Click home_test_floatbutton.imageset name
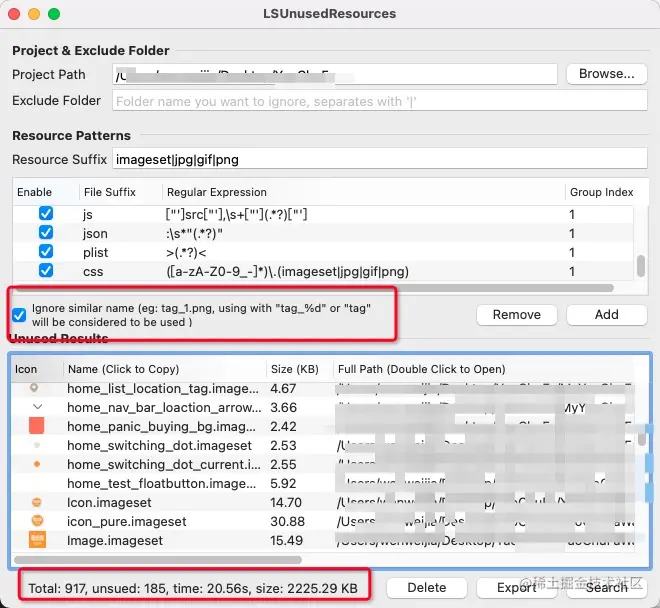Screen dimensions: 660x608 click(x=161, y=483)
